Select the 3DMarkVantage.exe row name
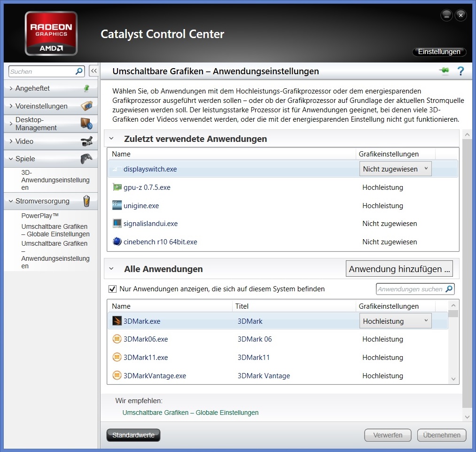This screenshot has width=476, height=452. [x=155, y=375]
